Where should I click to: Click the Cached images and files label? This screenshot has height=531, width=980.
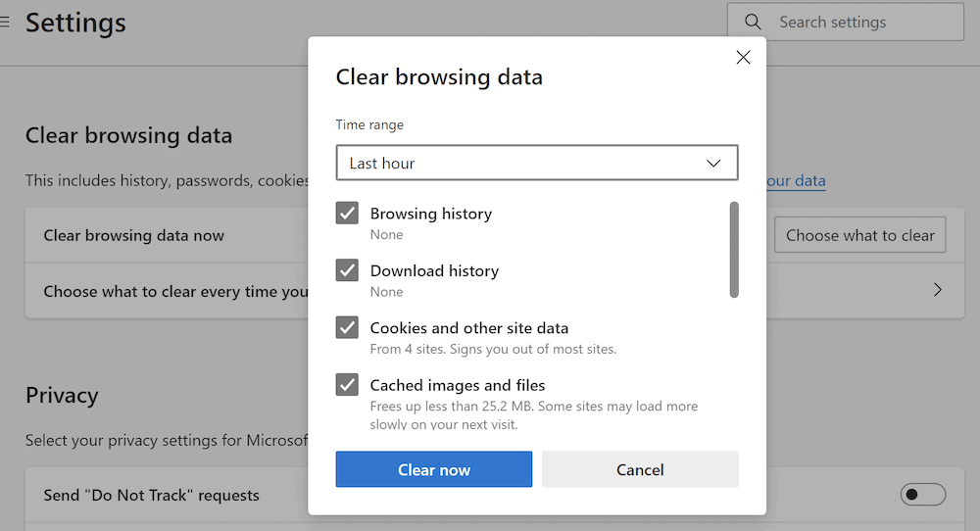(x=457, y=385)
